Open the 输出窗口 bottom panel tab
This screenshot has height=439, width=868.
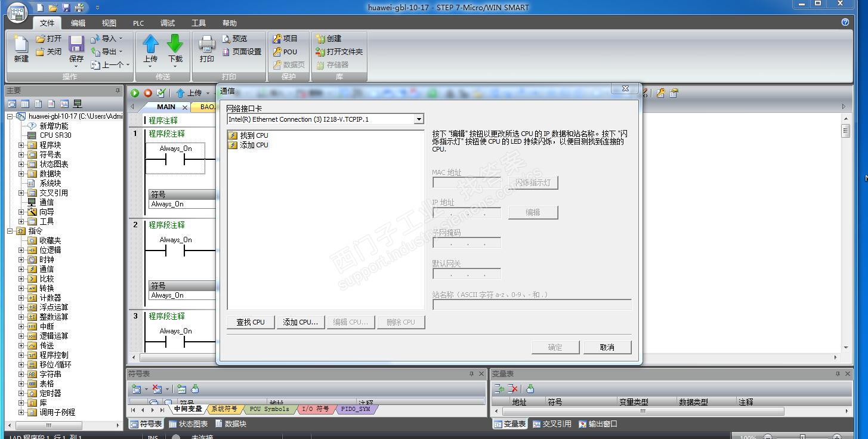click(x=598, y=424)
